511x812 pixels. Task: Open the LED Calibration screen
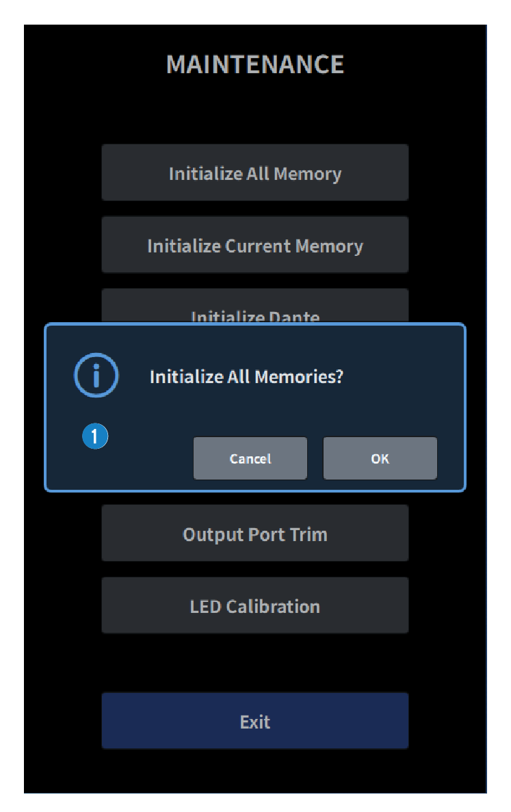click(254, 605)
